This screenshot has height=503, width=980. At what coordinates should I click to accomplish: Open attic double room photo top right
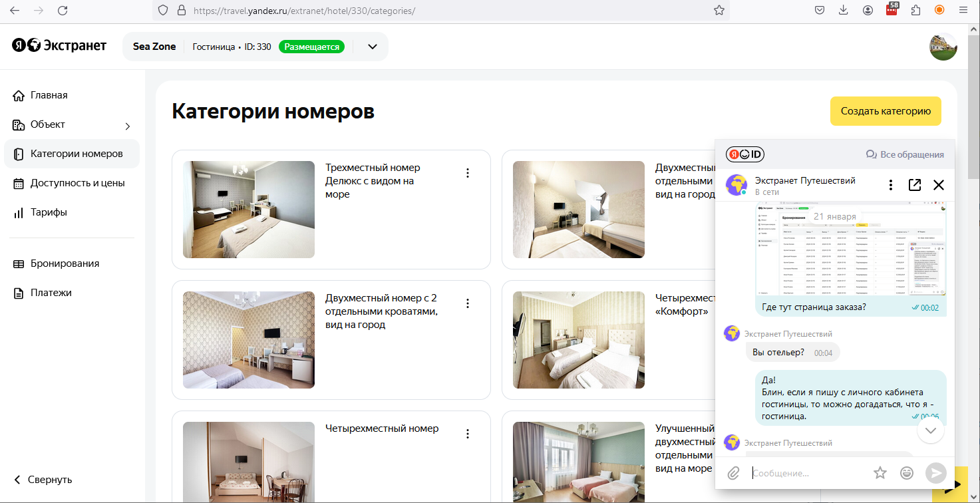pyautogui.click(x=579, y=210)
